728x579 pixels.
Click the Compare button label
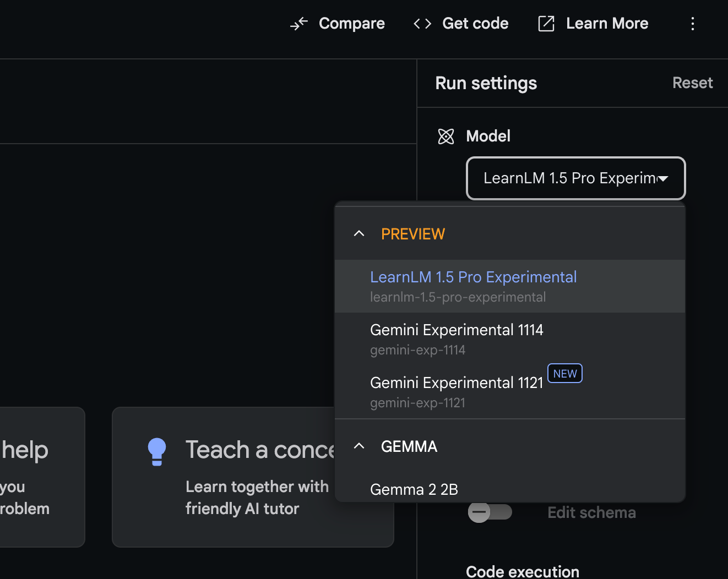pyautogui.click(x=352, y=24)
